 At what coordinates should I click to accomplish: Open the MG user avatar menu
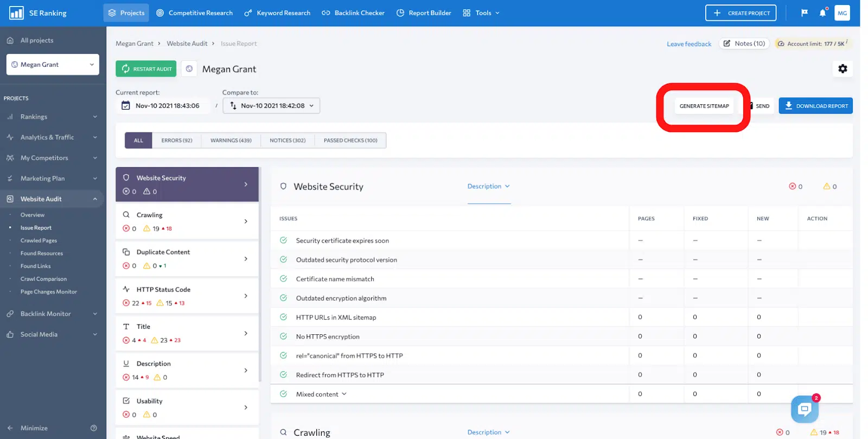pyautogui.click(x=842, y=13)
